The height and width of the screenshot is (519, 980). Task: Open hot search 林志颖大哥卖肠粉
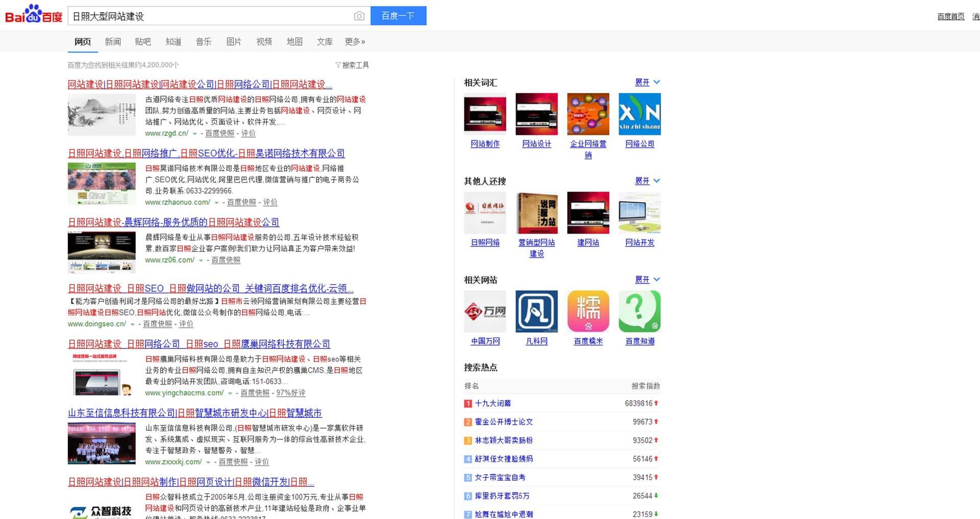point(504,440)
